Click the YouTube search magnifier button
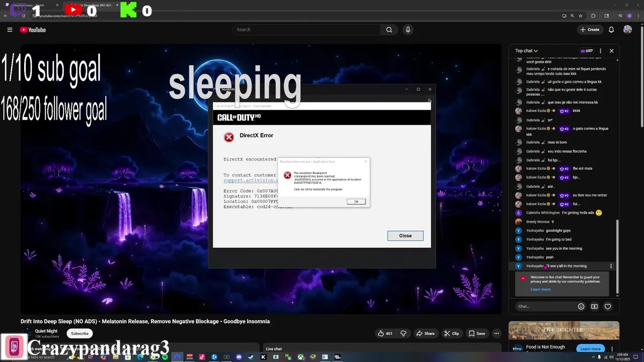 pyautogui.click(x=389, y=30)
